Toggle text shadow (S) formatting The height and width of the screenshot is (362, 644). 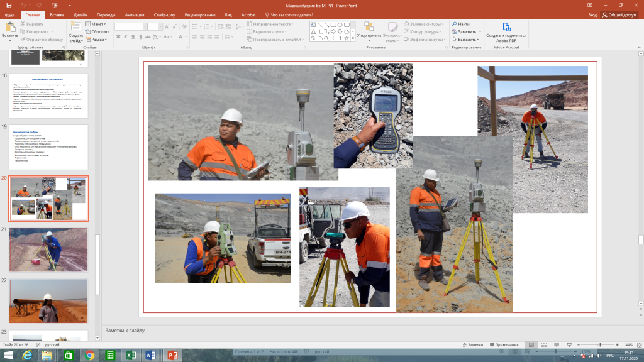click(140, 37)
